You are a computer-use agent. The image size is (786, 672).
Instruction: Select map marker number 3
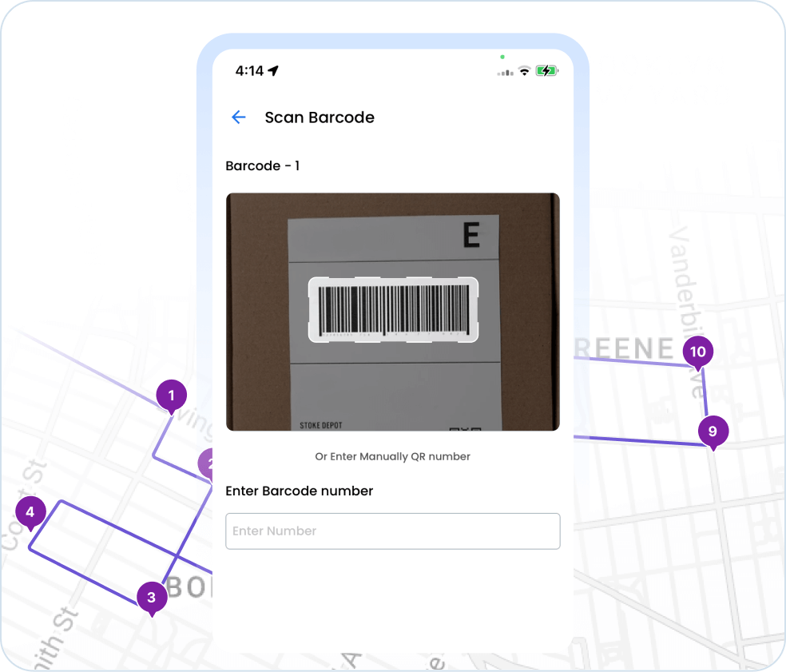(152, 597)
